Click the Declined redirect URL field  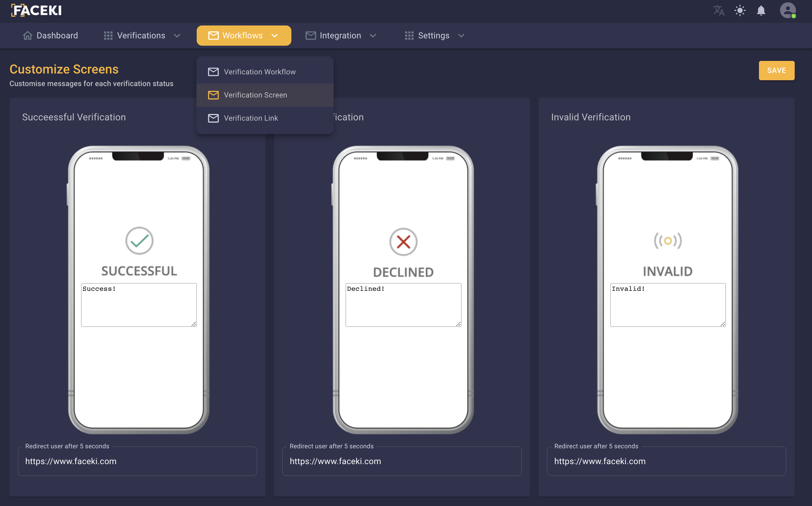401,461
